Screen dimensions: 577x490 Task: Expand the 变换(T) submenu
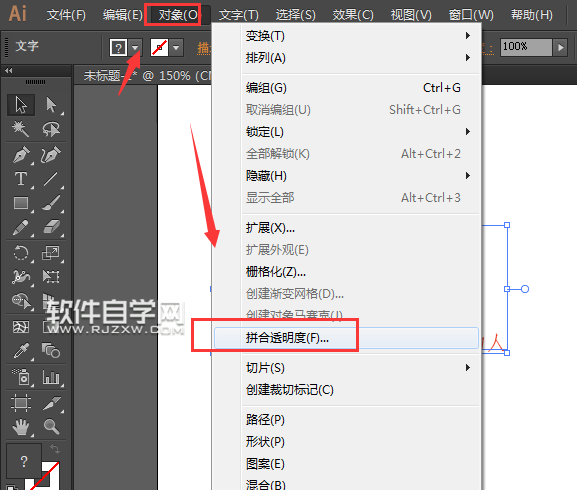coord(468,36)
